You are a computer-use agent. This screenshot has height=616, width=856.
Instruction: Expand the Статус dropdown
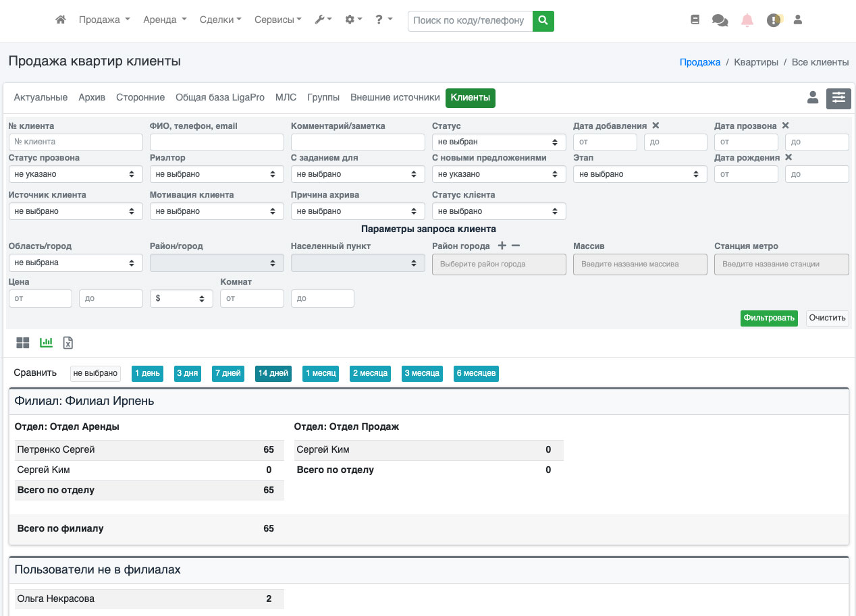coord(499,142)
